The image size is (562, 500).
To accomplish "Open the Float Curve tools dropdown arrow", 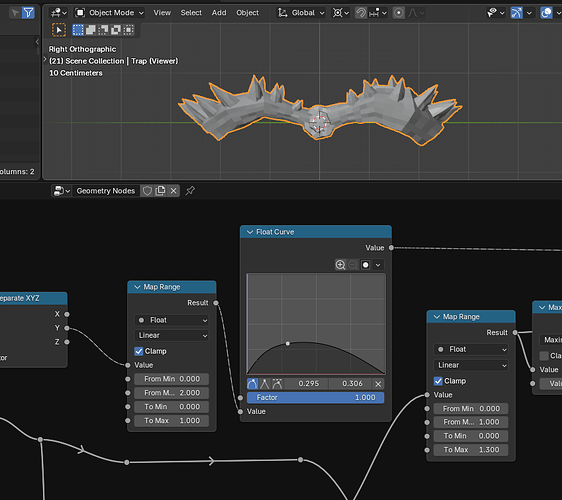I will point(378,265).
